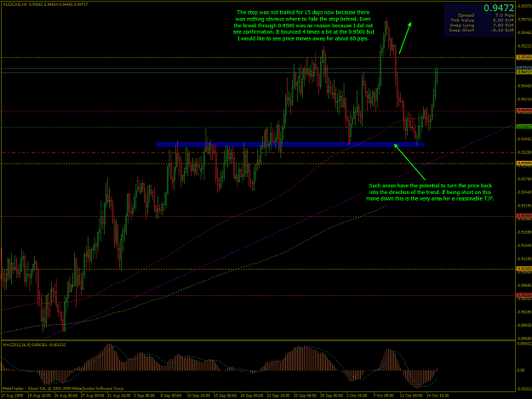This screenshot has height=399, width=532.
Task: Click the Spread label in info panel
Action: [x=466, y=15]
